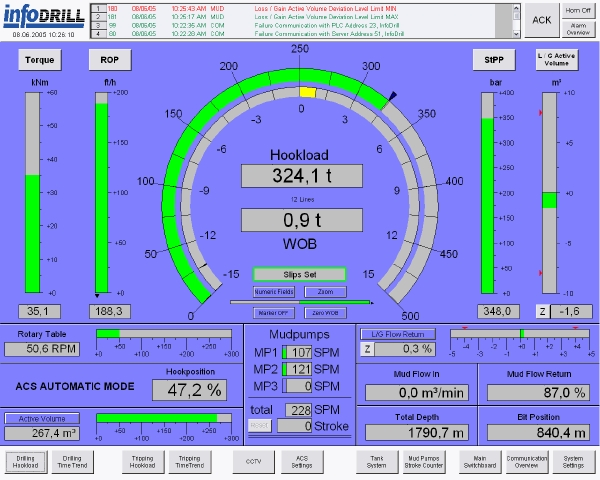This screenshot has height=480, width=600.
Task: Click the Rotary Table RPM bar graph
Action: point(164,334)
